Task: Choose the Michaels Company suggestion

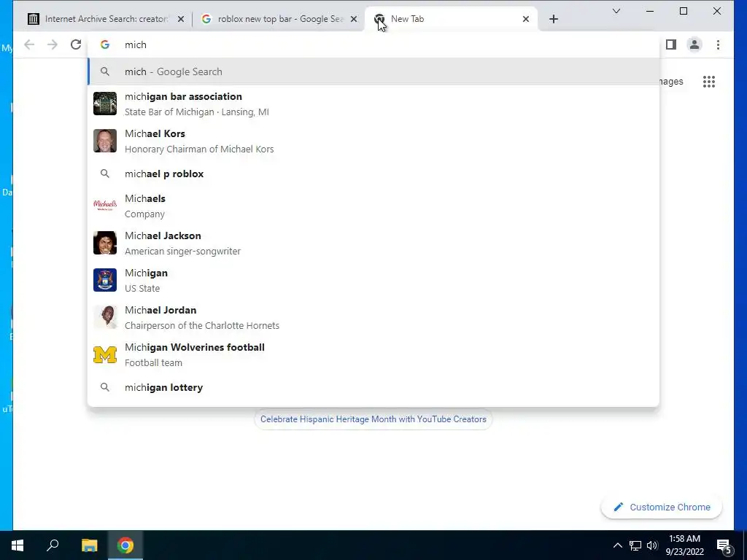Action: pyautogui.click(x=373, y=206)
